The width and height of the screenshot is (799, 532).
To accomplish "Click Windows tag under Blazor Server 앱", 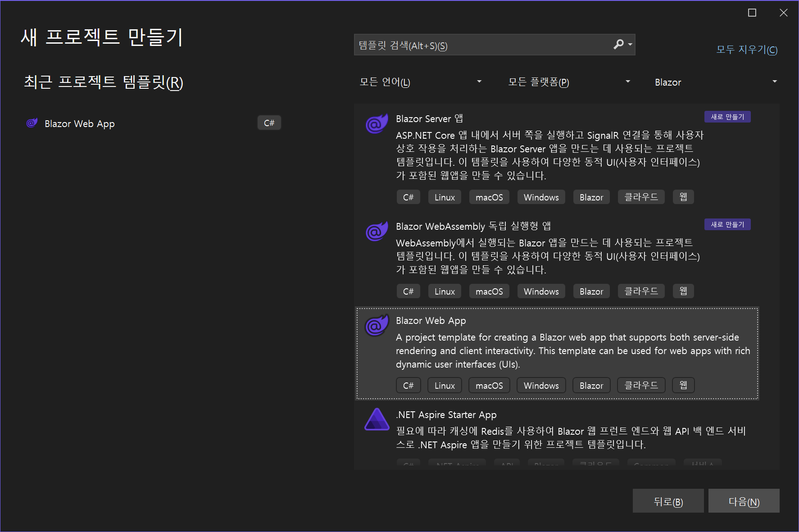I will pyautogui.click(x=541, y=197).
